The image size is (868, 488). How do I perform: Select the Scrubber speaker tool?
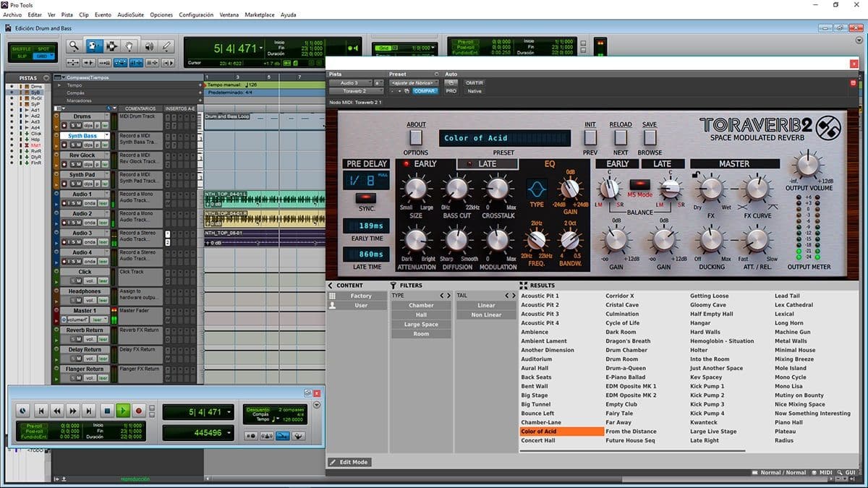coord(149,46)
